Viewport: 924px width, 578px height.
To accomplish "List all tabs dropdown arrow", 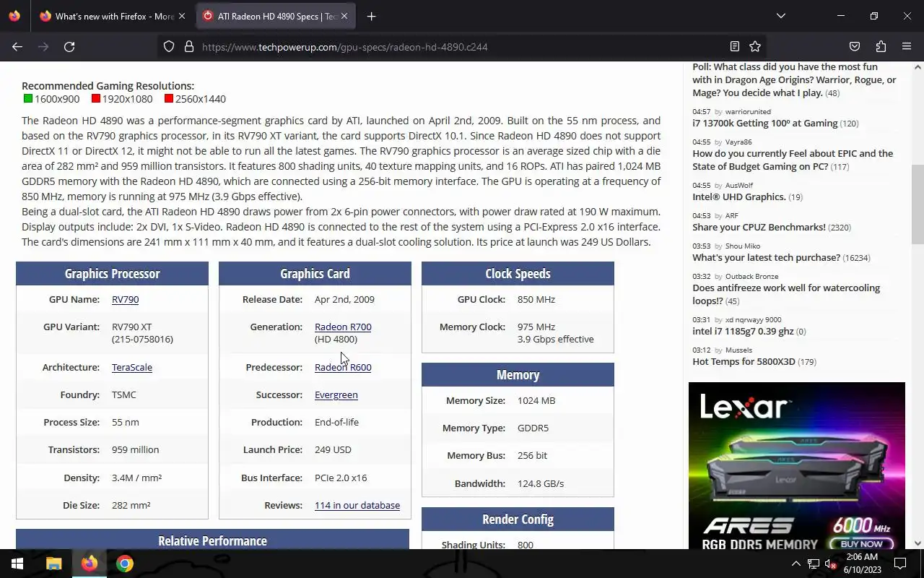I will point(780,16).
